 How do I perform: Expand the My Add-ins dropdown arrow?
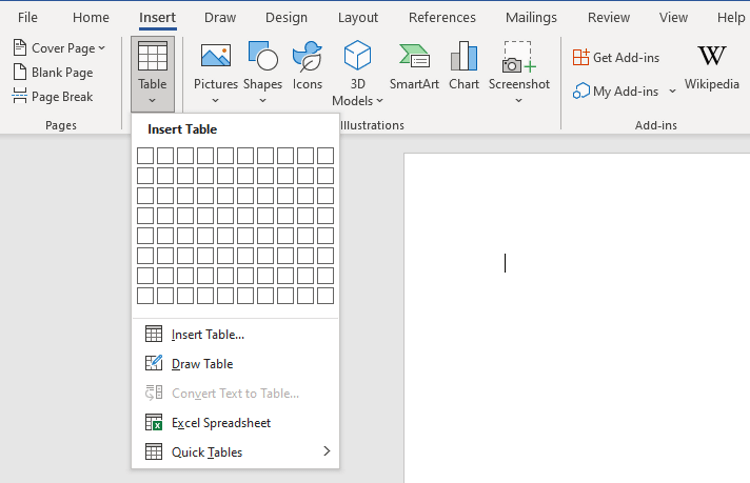point(672,91)
